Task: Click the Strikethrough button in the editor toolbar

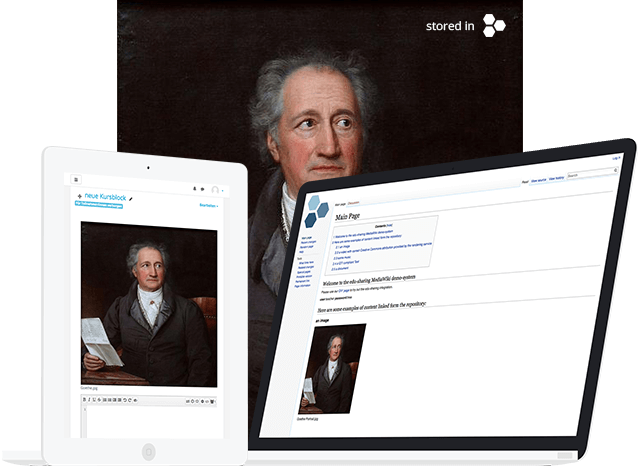Action: coord(99,400)
